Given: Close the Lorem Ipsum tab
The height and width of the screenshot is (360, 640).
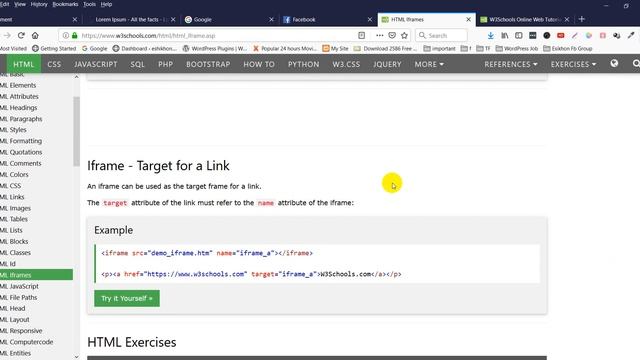Looking at the screenshot, I should point(173,19).
